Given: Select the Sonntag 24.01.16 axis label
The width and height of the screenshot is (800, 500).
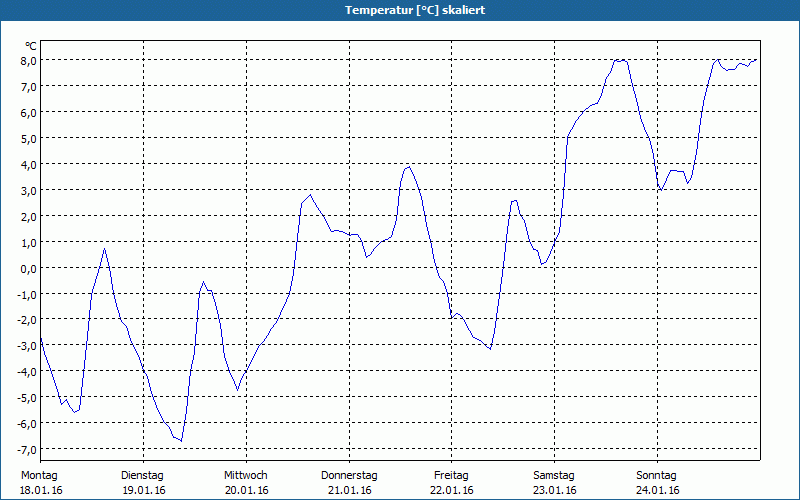Looking at the screenshot, I should click(657, 483).
